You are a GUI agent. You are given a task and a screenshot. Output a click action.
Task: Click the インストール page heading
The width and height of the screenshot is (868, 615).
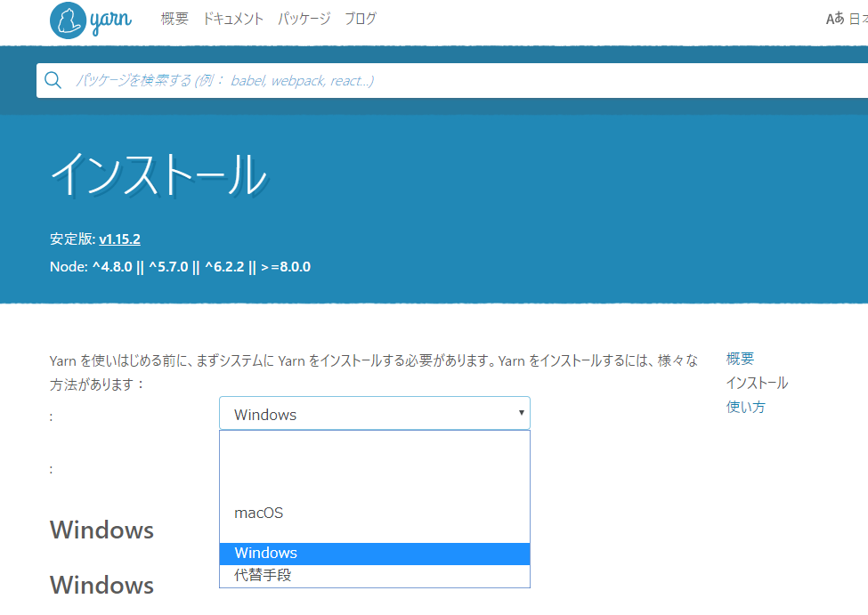click(x=159, y=175)
